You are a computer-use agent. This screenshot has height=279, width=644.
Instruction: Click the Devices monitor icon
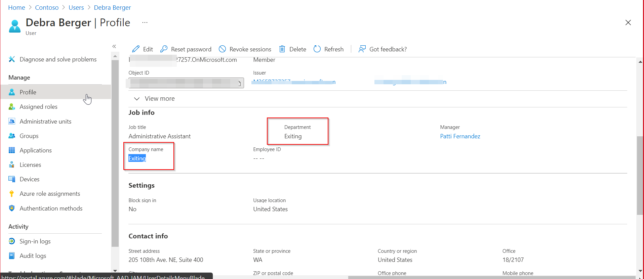coord(12,179)
